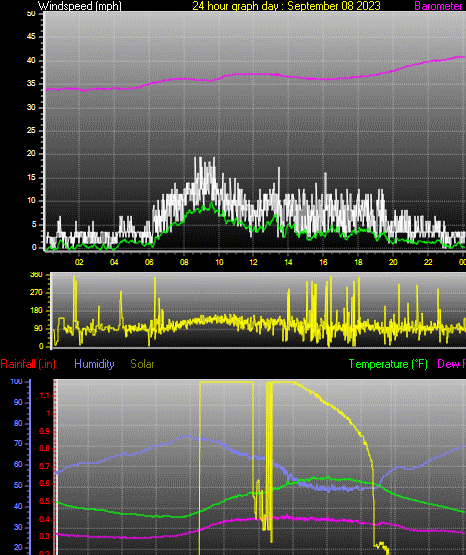Click the 0.9 value on rainfall axis
Image resolution: width=466 pixels, height=555 pixels.
point(45,431)
